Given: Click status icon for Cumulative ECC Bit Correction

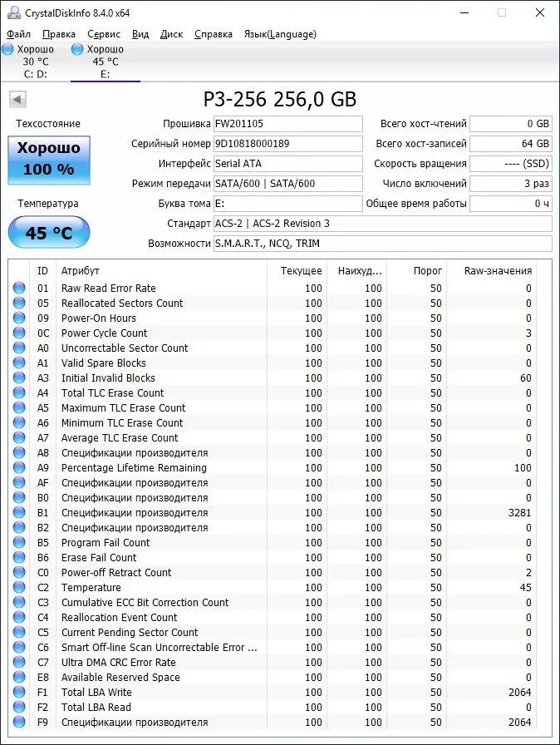Looking at the screenshot, I should click(19, 603).
